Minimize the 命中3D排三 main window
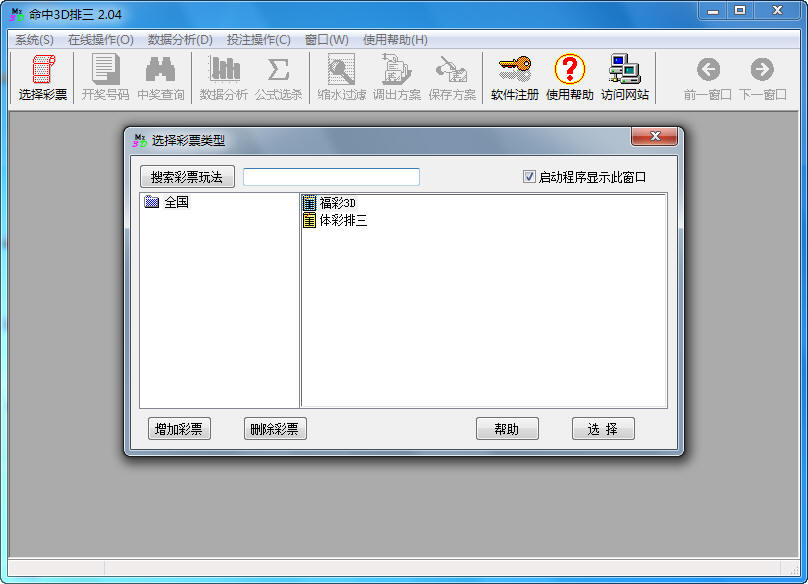The height and width of the screenshot is (584, 808). 713,10
